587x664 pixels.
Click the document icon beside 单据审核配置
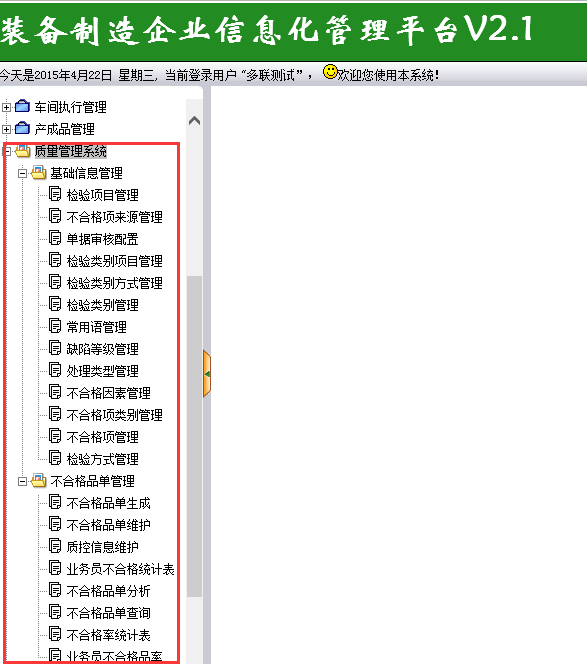55,238
